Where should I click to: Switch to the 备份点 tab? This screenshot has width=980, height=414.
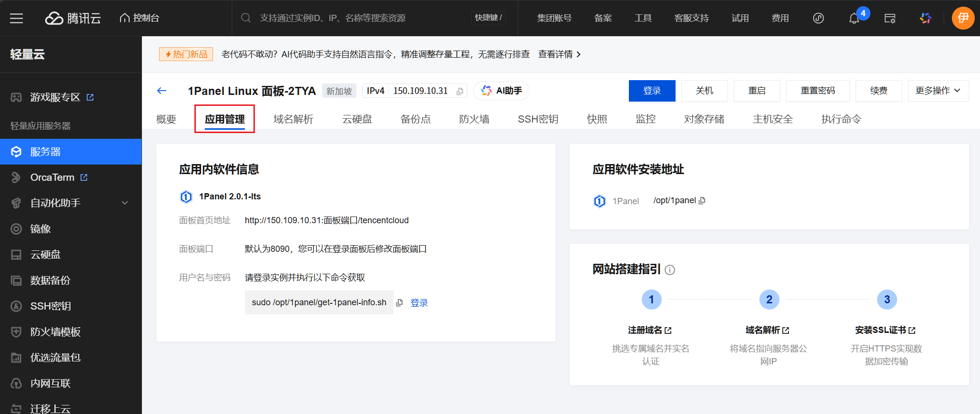[415, 119]
